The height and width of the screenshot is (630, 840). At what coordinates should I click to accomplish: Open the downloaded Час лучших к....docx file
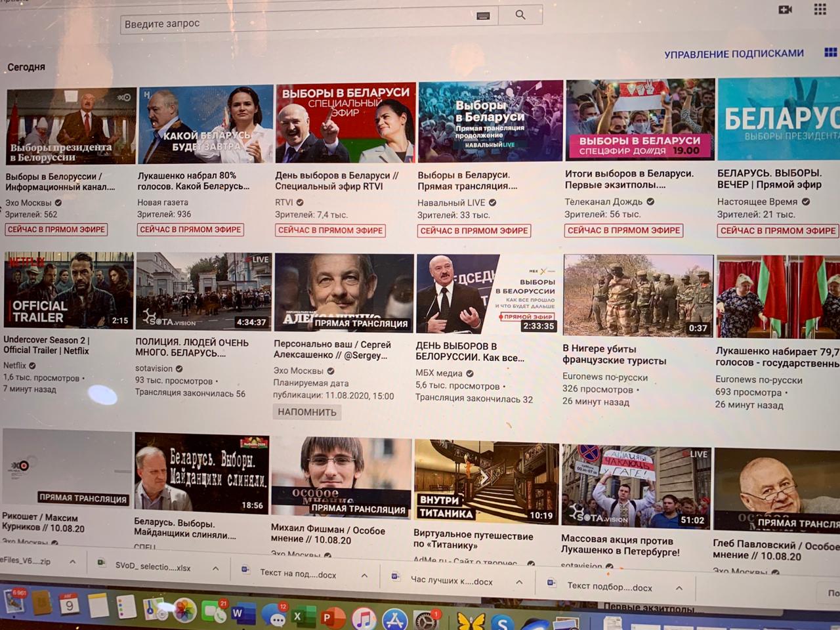pos(443,581)
